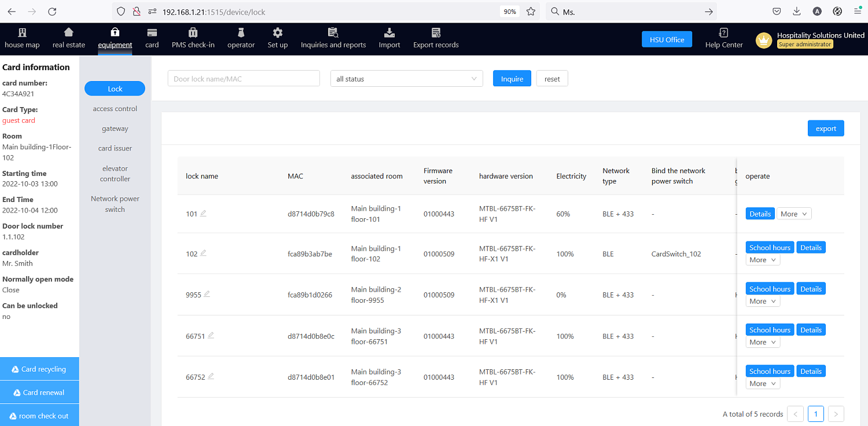Click the export button
Image resolution: width=868 pixels, height=426 pixels.
click(x=826, y=128)
